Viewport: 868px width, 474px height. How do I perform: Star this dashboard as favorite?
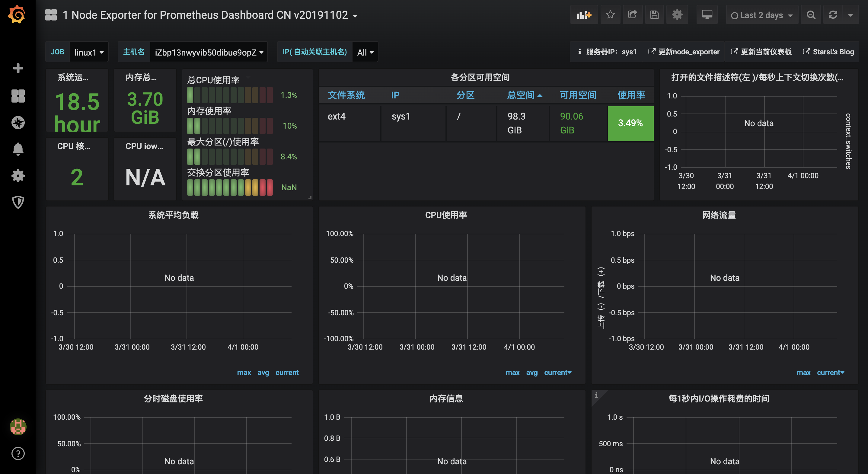(610, 15)
